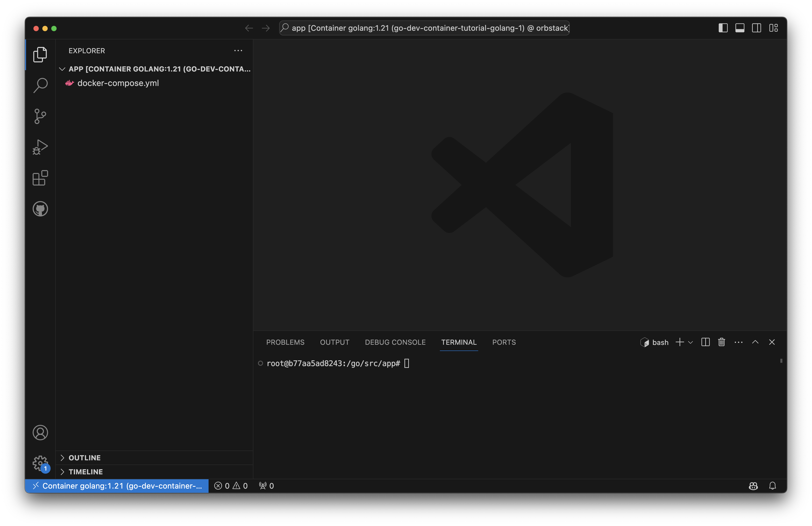The height and width of the screenshot is (526, 812).
Task: Go forward with the right arrow
Action: click(x=266, y=28)
